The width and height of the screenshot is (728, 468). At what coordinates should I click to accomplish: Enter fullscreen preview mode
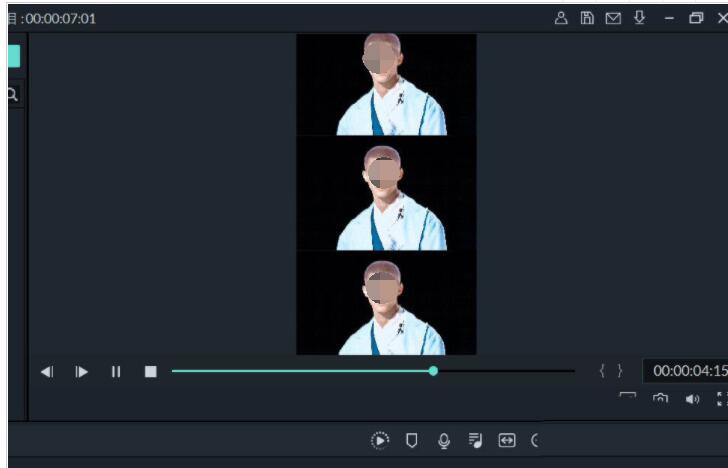722,398
